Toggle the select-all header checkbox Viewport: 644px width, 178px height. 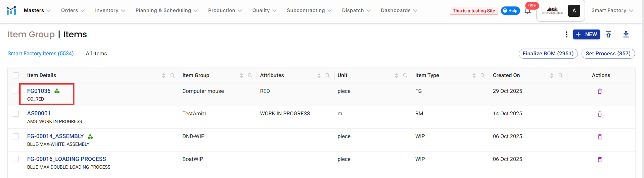(16, 75)
